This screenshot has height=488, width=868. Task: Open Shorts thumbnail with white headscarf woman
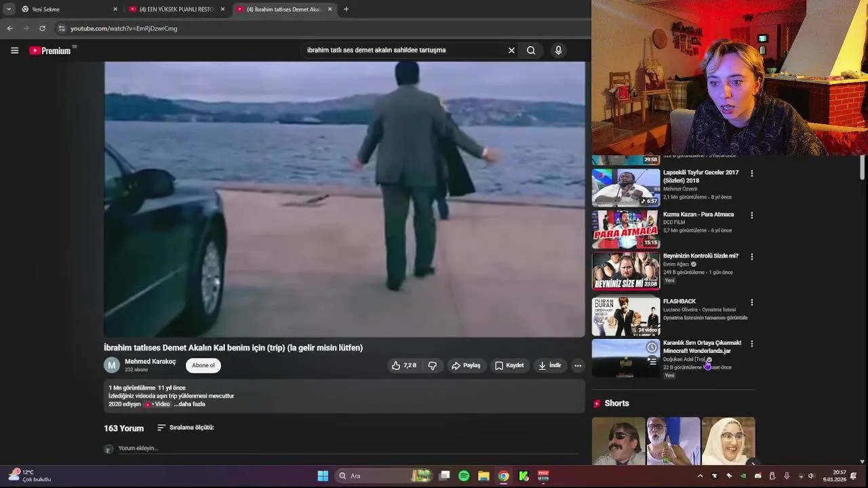[728, 441]
